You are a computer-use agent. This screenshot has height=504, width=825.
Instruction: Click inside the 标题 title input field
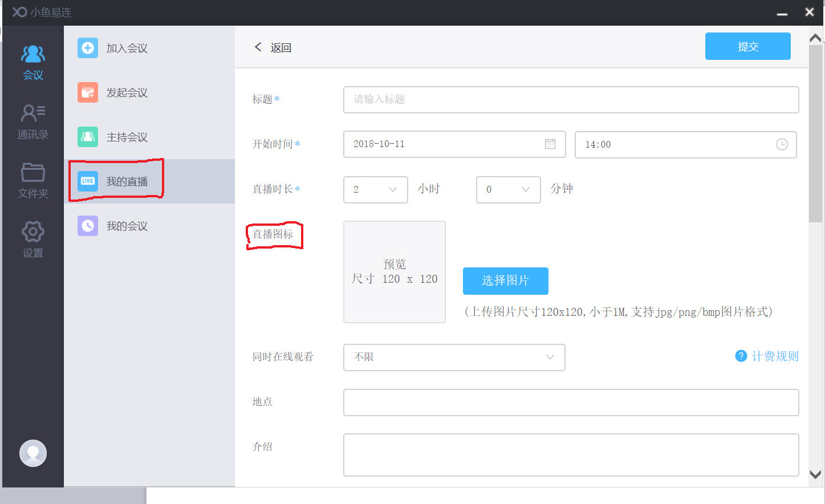pyautogui.click(x=570, y=100)
